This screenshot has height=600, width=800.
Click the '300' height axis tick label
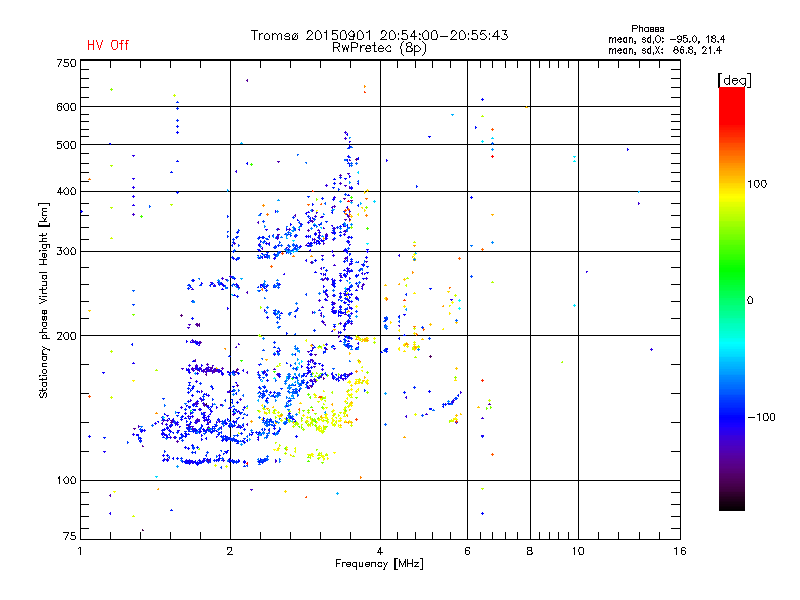(66, 251)
